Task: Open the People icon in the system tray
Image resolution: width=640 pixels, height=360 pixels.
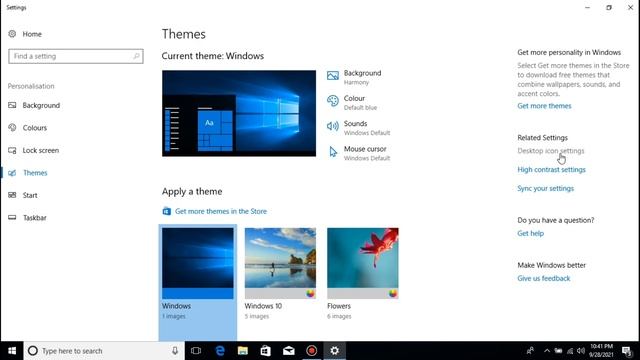Action: pos(530,350)
